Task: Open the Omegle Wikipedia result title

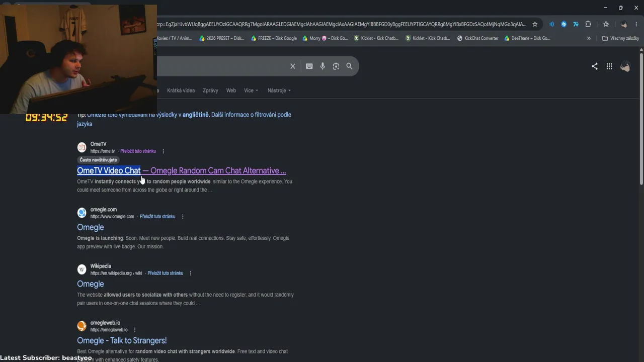Action: point(91,284)
